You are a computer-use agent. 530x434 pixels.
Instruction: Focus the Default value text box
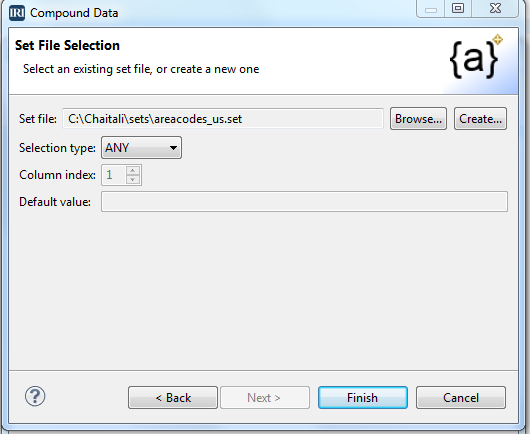click(x=304, y=202)
